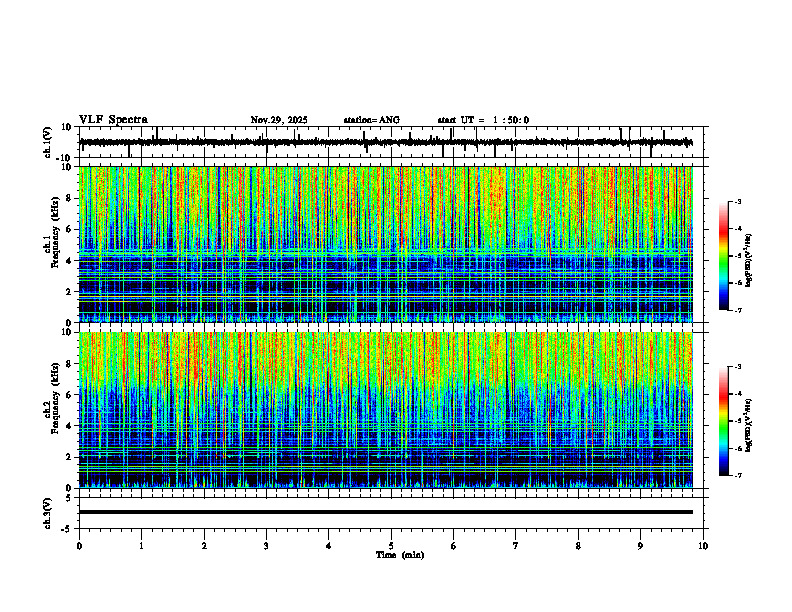Click the 2 kHz tick of ch.1 spectrogram
Viewport: 792px width, 612px height.
pos(70,291)
